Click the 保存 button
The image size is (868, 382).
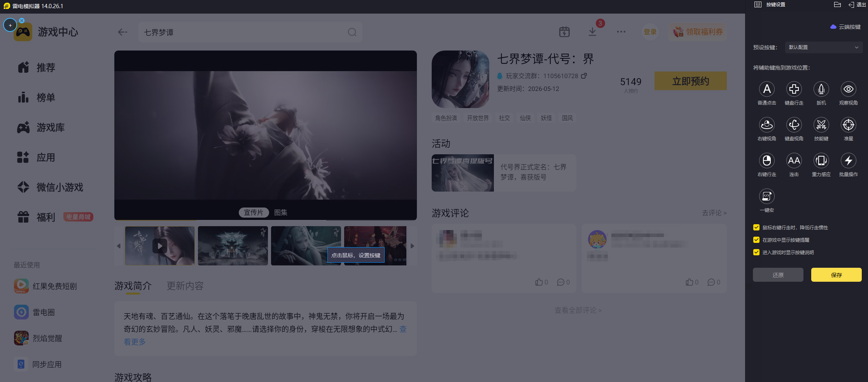click(836, 275)
